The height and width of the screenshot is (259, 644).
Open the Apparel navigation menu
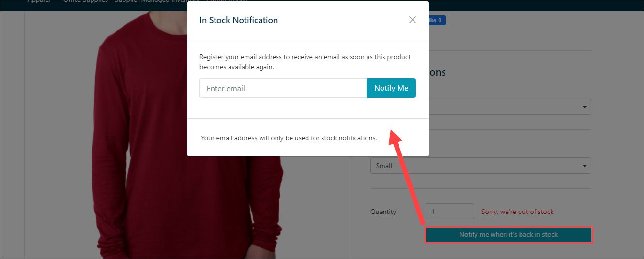point(40,1)
